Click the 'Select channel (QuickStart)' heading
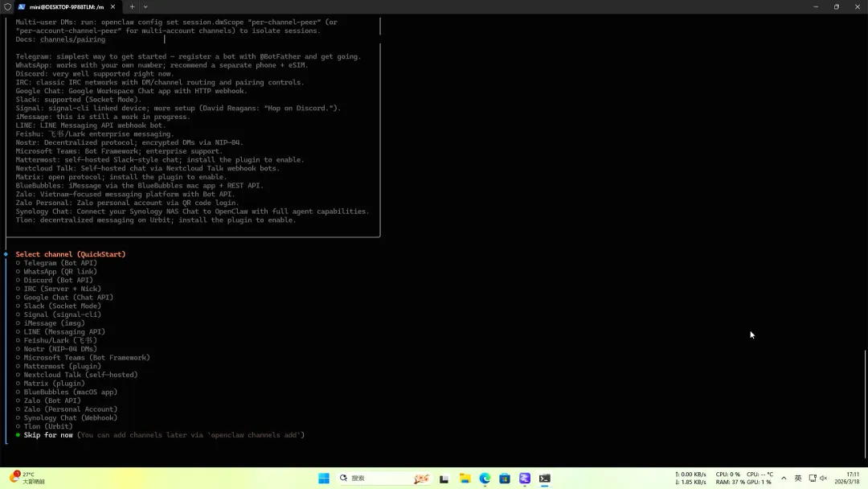This screenshot has width=868, height=489. point(70,254)
